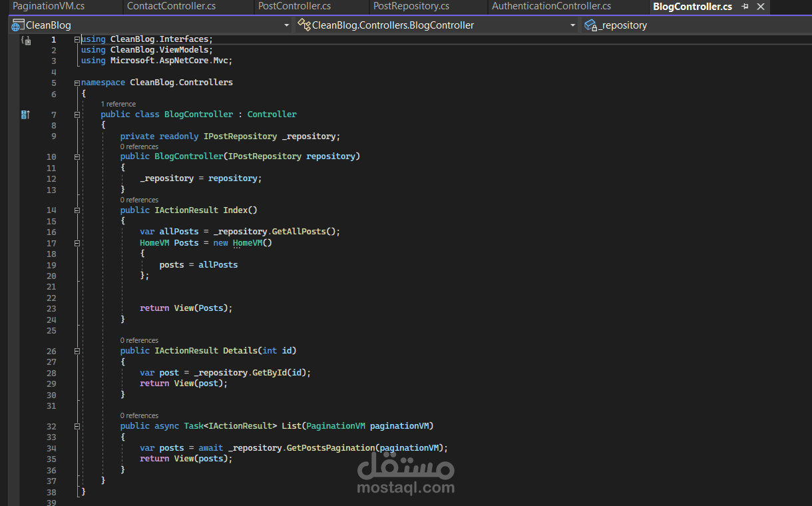Collapse the Details method at line 26
Viewport: 812px width, 506px height.
pyautogui.click(x=77, y=350)
